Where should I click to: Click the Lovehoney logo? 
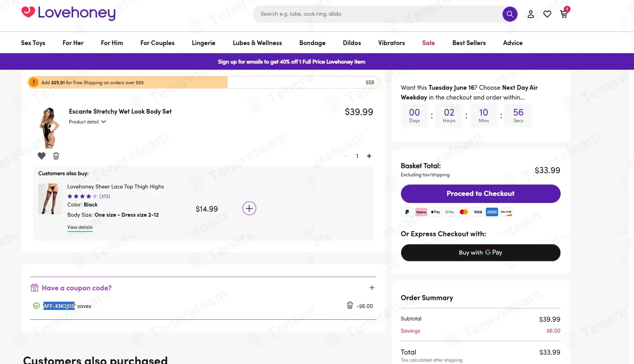68,13
